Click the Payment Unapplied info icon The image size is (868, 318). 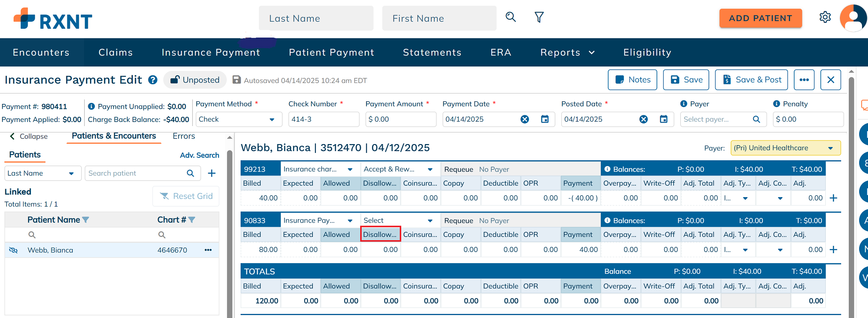click(92, 106)
